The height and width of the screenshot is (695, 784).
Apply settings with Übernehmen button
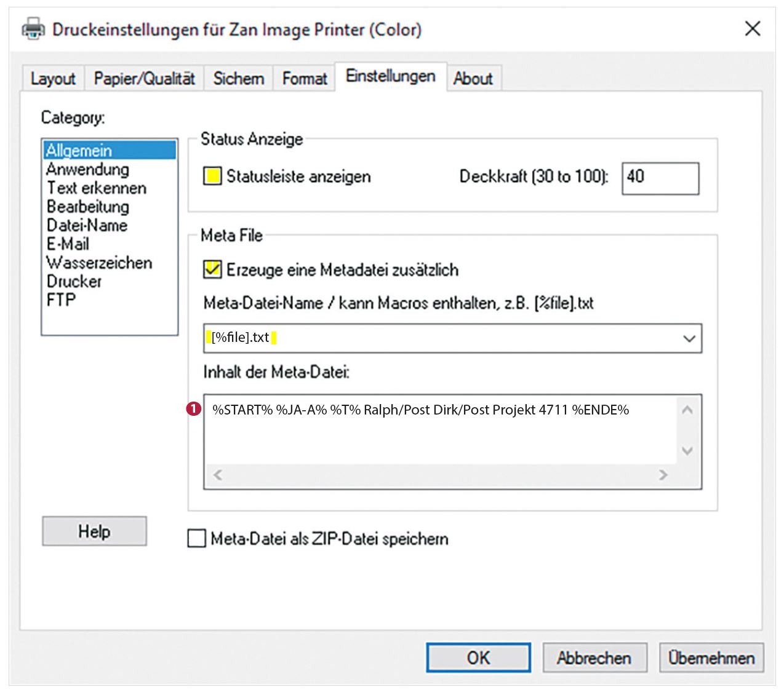click(x=711, y=658)
